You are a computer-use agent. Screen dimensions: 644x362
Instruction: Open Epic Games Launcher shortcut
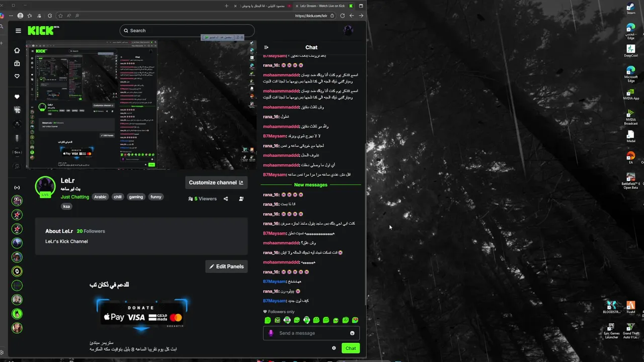tap(611, 330)
